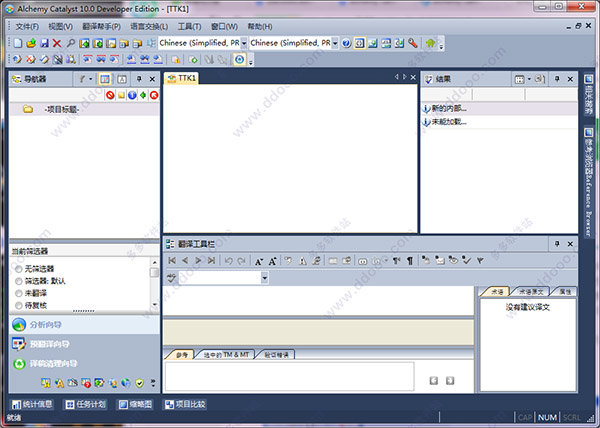
Task: Expand more wizard buttons chevron
Action: [x=153, y=382]
